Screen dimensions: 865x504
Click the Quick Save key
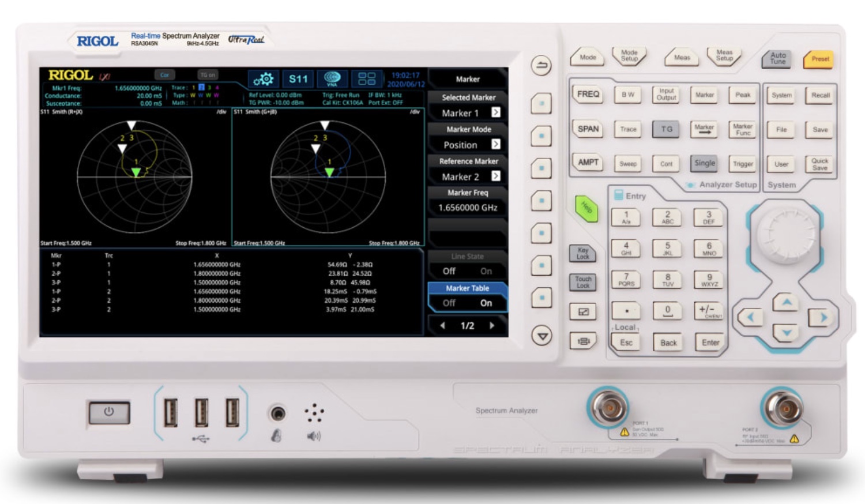coord(819,164)
